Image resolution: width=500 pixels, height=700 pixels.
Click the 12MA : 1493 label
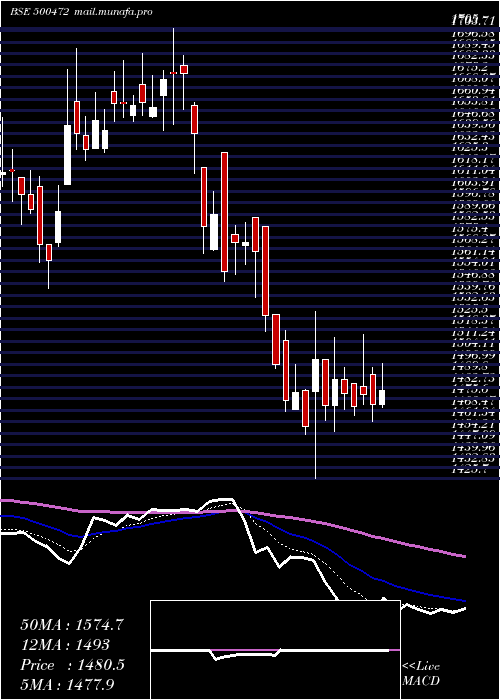[65, 645]
